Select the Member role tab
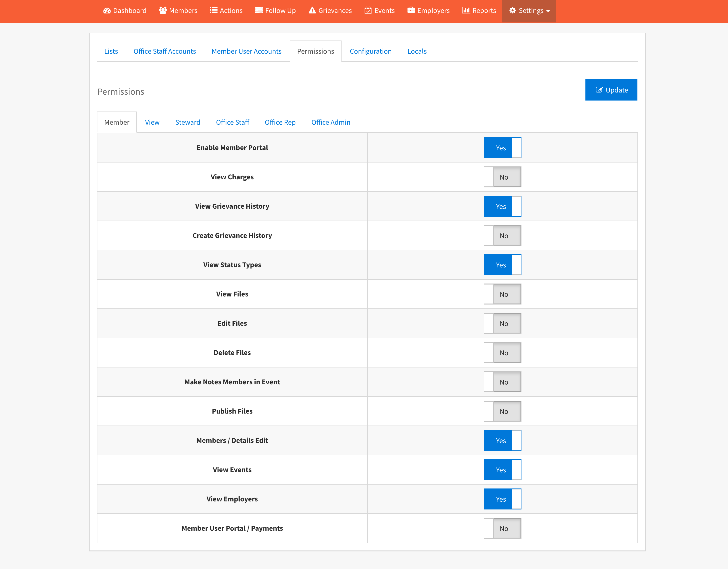 [117, 122]
